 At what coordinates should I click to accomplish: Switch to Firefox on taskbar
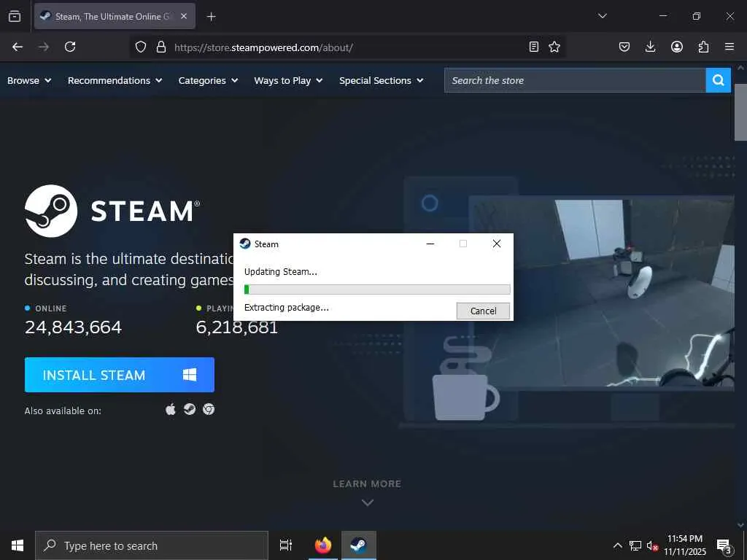pyautogui.click(x=323, y=545)
